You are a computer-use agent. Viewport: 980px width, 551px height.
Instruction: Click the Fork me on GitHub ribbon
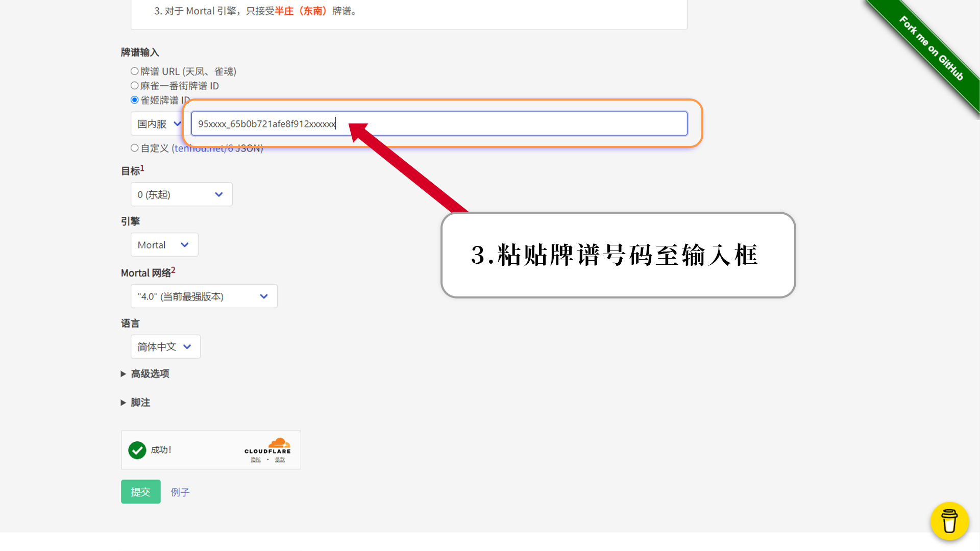pos(931,49)
